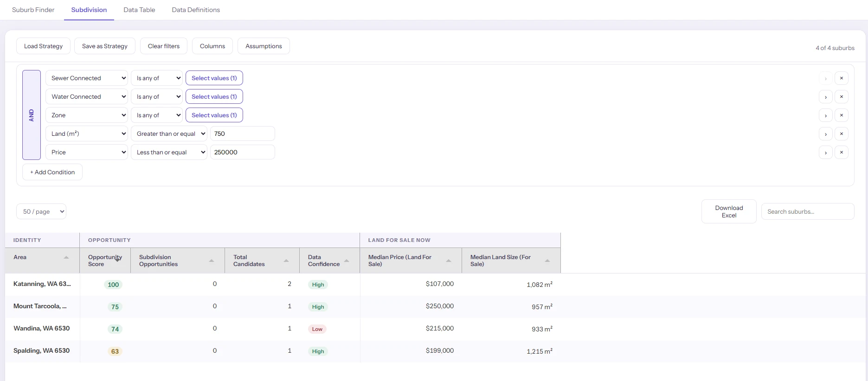868x381 pixels.
Task: Open the Sewer Connected field dropdown
Action: pos(87,78)
